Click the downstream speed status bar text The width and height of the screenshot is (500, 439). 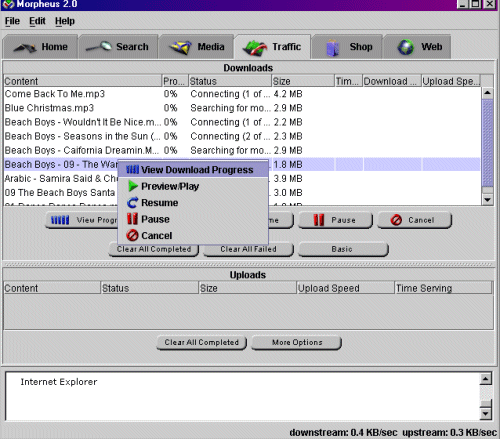343,432
